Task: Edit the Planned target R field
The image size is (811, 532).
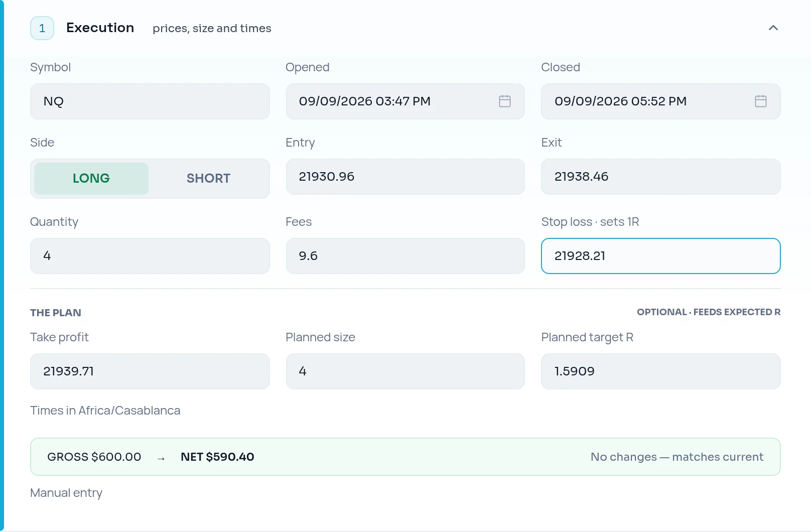Action: pos(661,371)
